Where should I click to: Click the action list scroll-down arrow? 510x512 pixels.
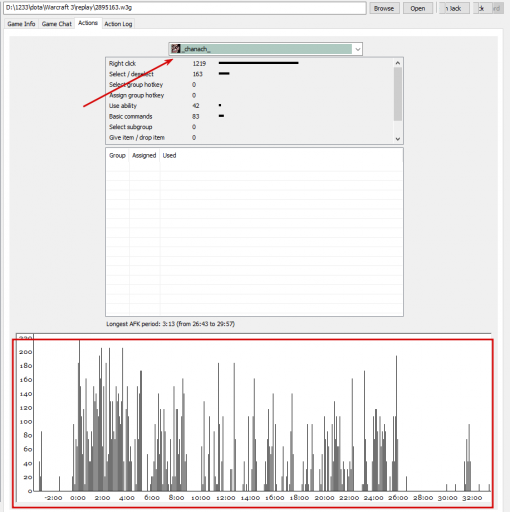(x=398, y=139)
